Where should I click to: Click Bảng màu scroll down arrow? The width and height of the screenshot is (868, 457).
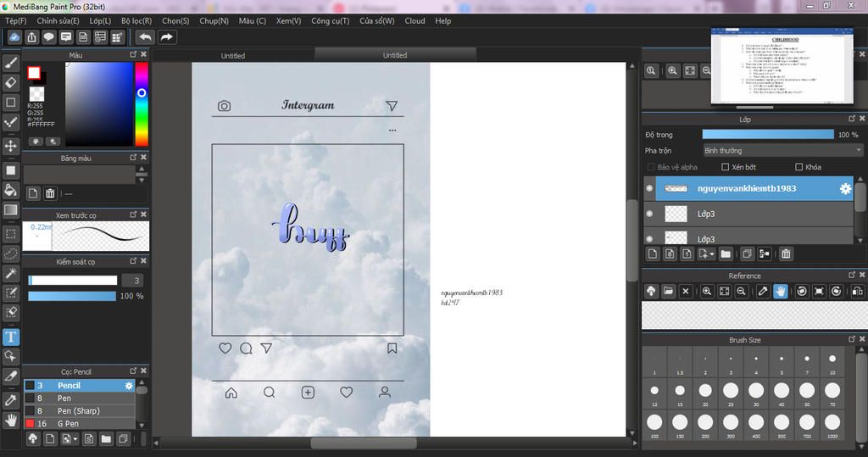(x=142, y=180)
